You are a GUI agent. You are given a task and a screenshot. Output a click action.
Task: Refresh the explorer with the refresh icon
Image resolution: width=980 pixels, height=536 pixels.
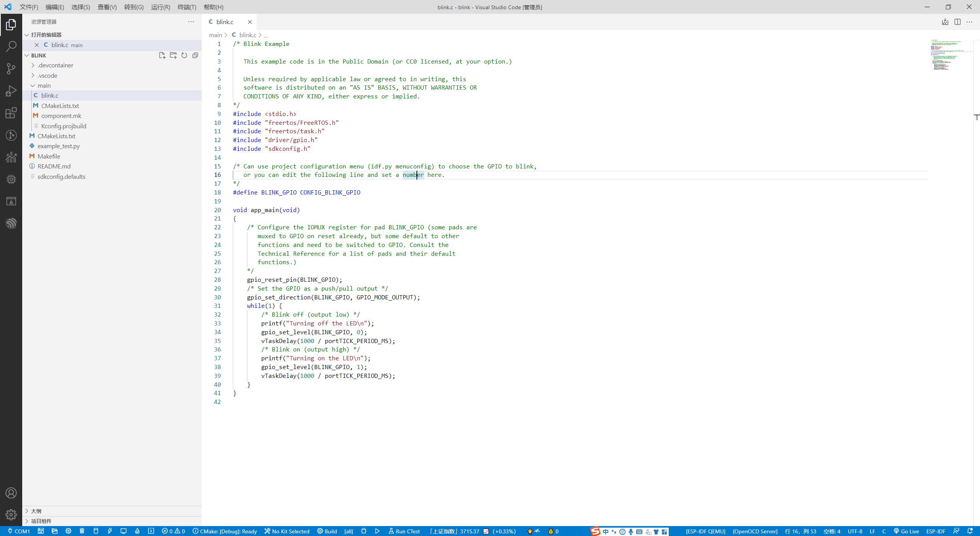[x=184, y=56]
